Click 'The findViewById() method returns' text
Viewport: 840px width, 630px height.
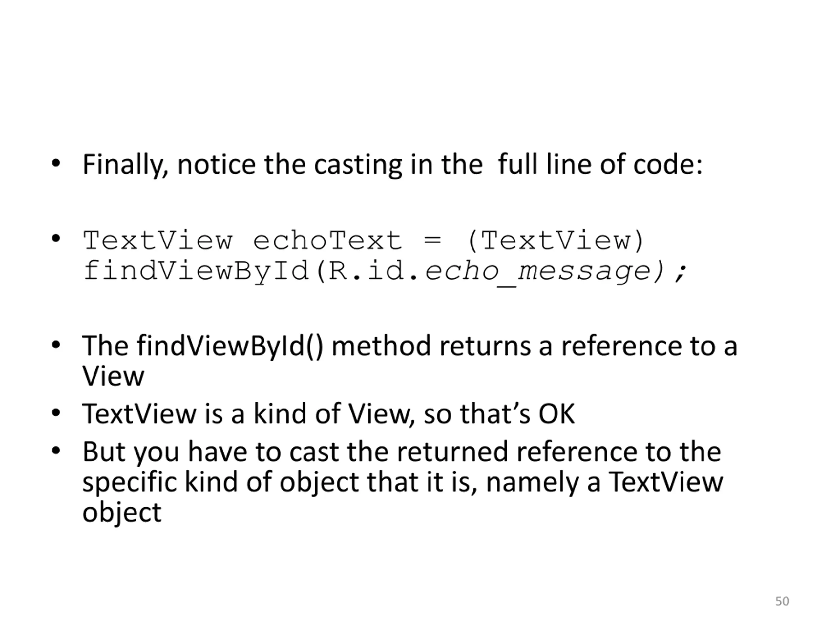click(x=306, y=346)
